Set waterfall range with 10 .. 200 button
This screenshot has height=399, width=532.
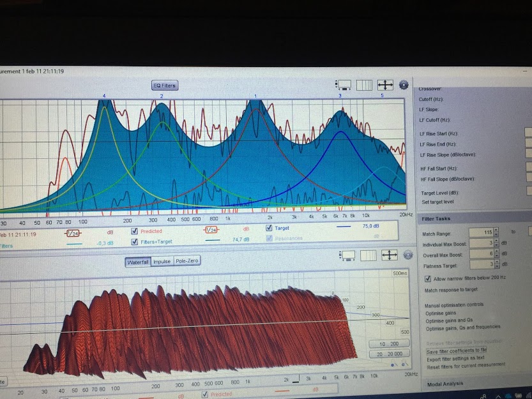389,343
